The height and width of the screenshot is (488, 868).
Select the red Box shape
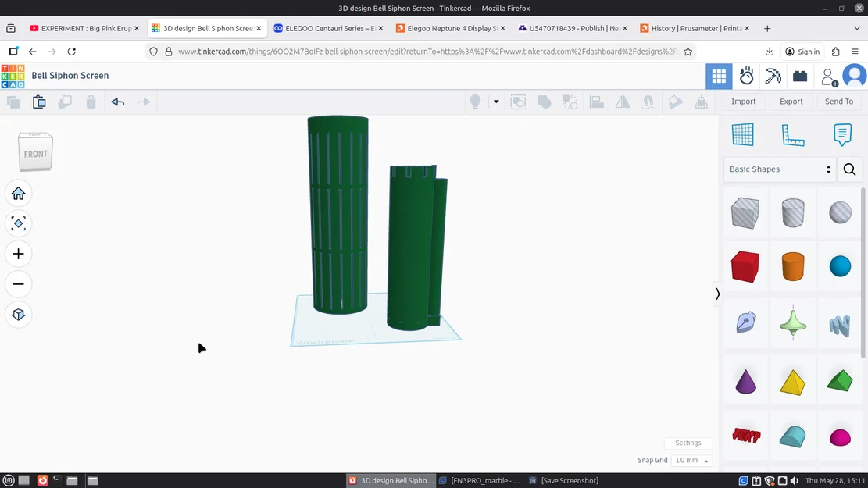[745, 267]
